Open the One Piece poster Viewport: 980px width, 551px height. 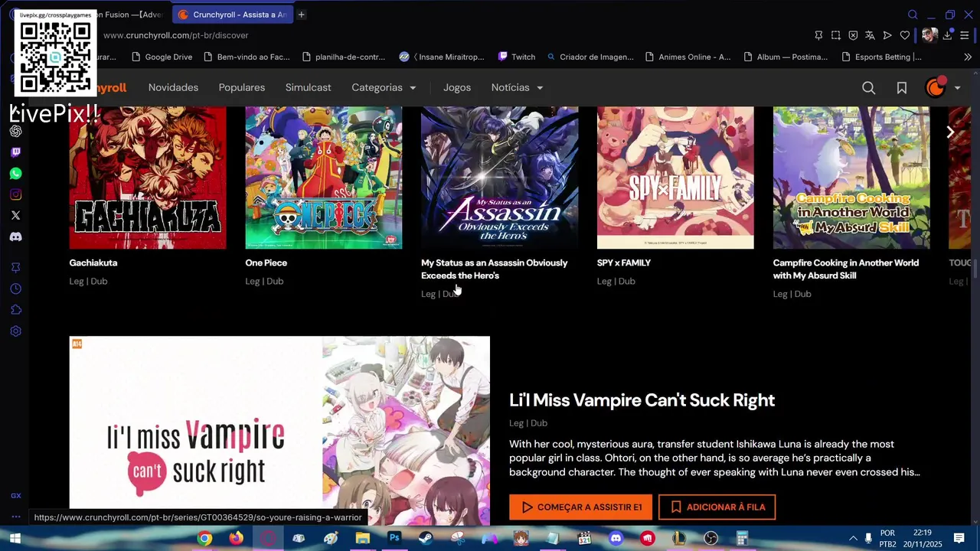[x=323, y=178]
